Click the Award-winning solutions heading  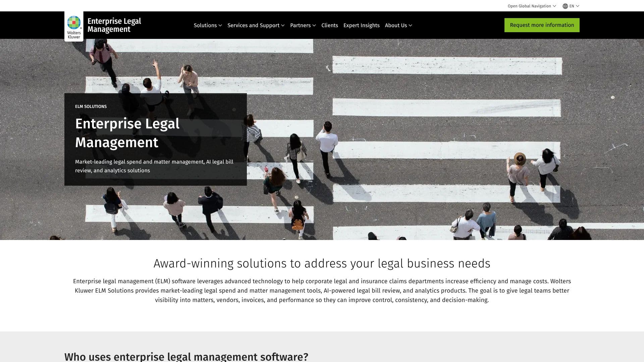pyautogui.click(x=322, y=263)
